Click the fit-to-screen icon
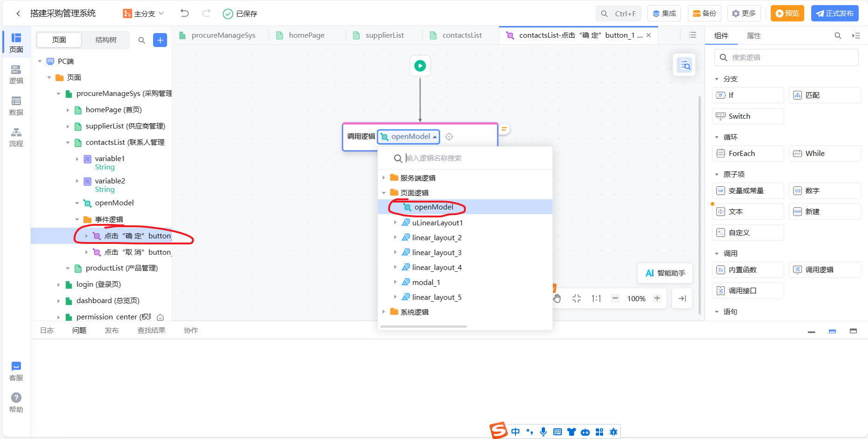This screenshot has height=439, width=868. click(x=576, y=299)
